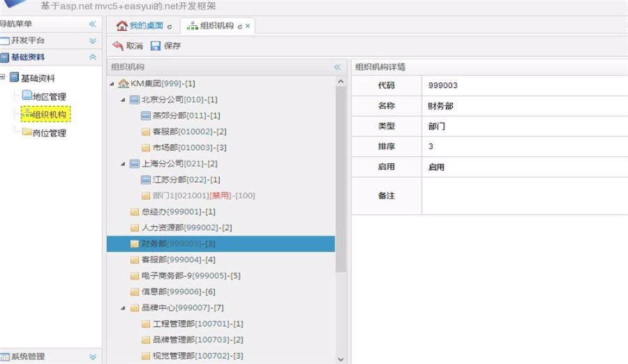
Task: Switch to the 组织机构 tab
Action: (218, 26)
